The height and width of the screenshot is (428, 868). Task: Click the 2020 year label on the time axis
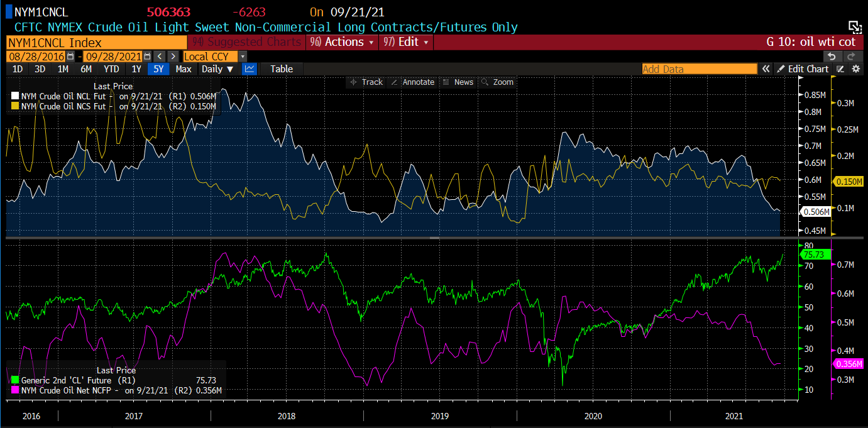pos(593,416)
